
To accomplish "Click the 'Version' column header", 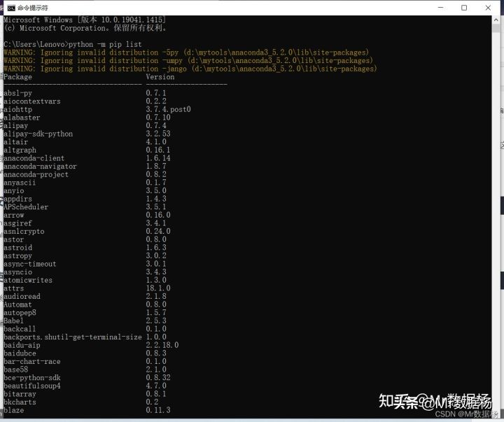I will [160, 77].
